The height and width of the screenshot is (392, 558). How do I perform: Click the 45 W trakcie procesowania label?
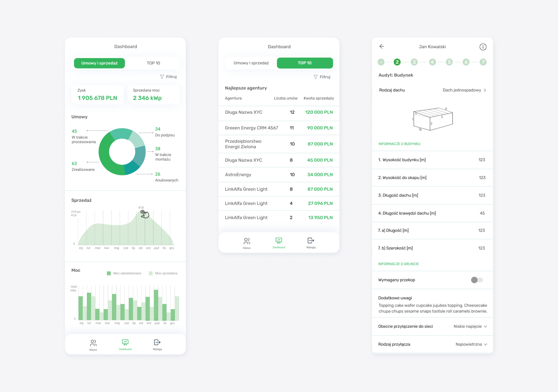(83, 137)
